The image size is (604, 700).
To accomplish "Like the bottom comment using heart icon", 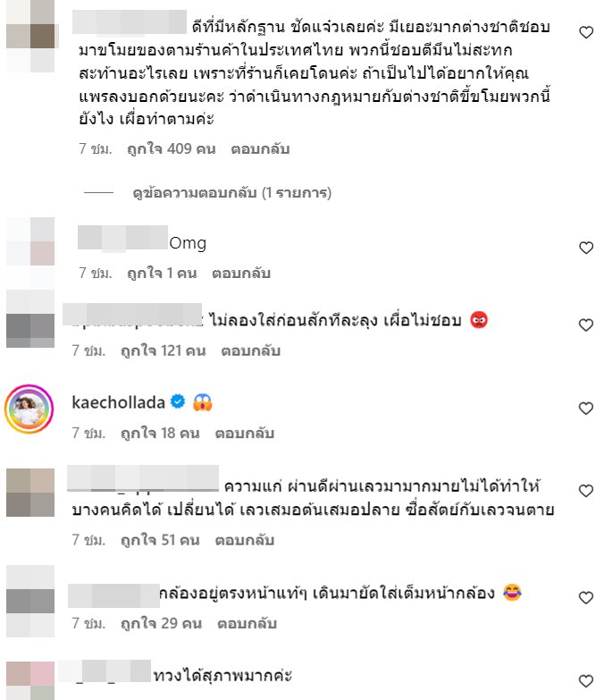I will point(586,681).
